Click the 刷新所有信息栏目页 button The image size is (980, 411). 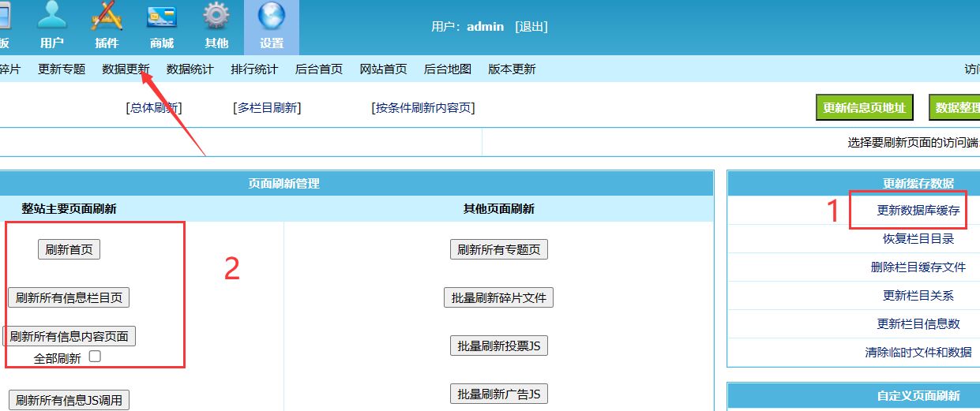click(x=69, y=297)
